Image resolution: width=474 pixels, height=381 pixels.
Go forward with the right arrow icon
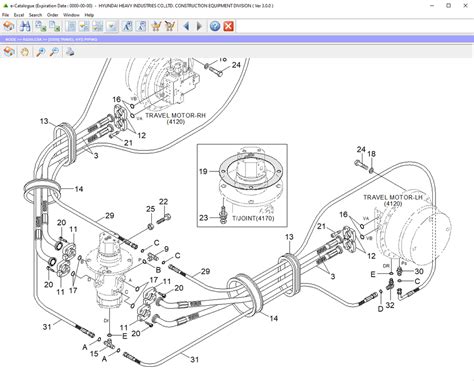pos(199,26)
